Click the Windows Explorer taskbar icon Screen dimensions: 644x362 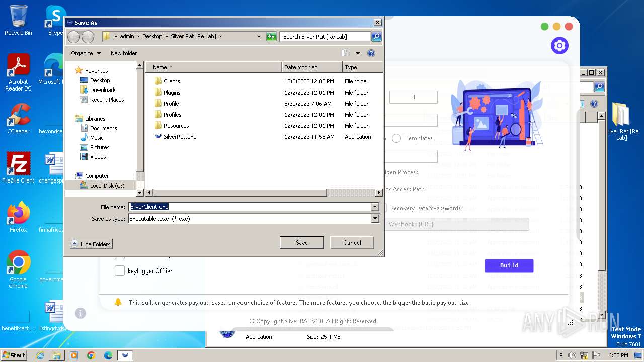57,355
